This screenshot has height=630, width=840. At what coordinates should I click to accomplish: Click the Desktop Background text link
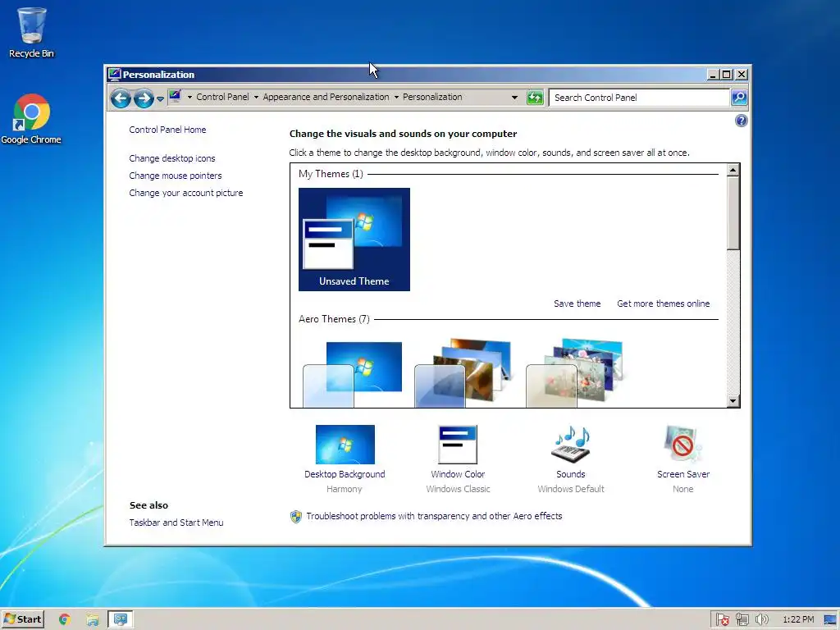[x=345, y=474]
